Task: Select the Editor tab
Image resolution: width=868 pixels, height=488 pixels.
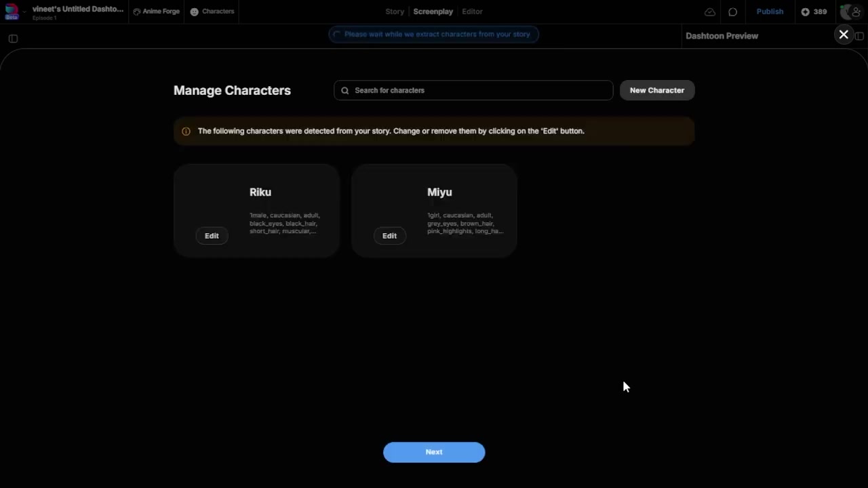Action: tap(472, 12)
